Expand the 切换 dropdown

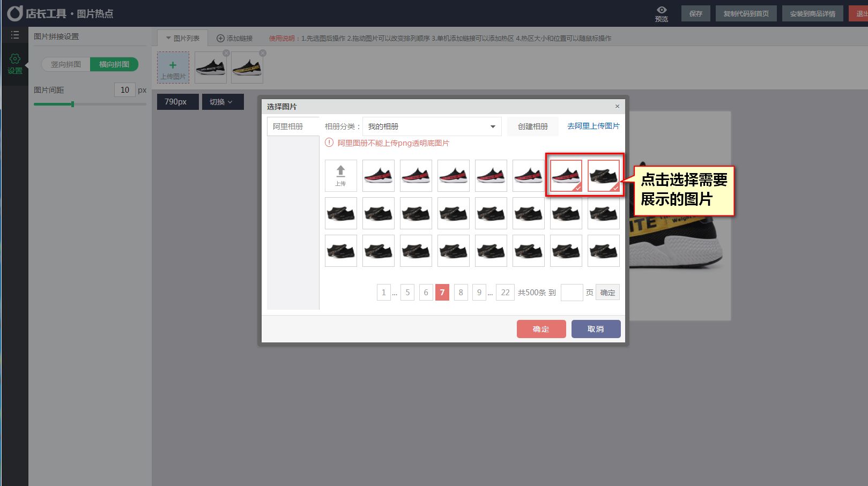click(x=222, y=102)
